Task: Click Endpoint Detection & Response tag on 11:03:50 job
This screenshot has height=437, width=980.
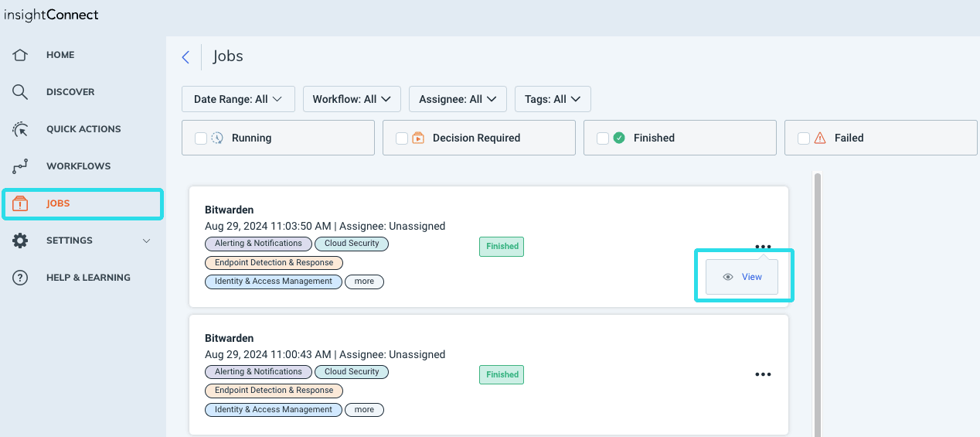Action: pos(274,263)
